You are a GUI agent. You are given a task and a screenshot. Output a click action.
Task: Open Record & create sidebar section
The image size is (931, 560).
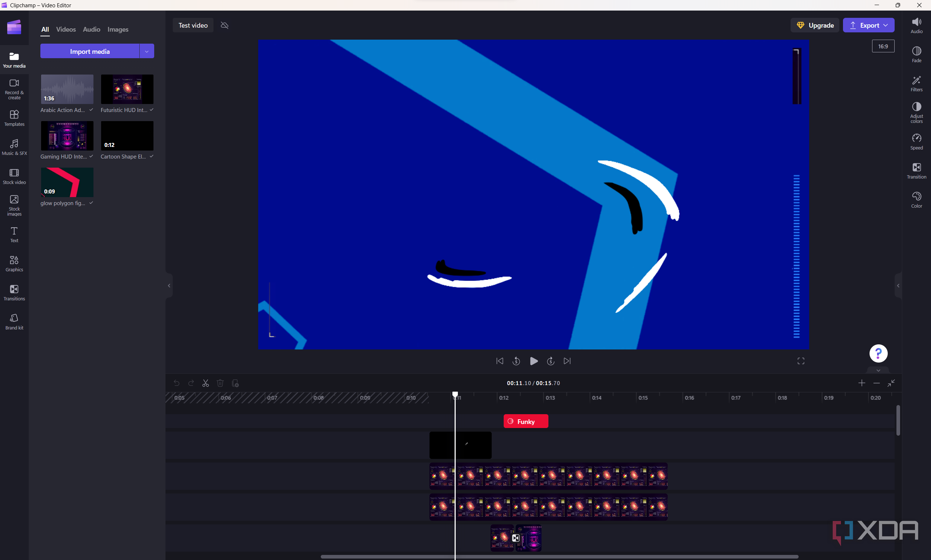[x=14, y=89]
